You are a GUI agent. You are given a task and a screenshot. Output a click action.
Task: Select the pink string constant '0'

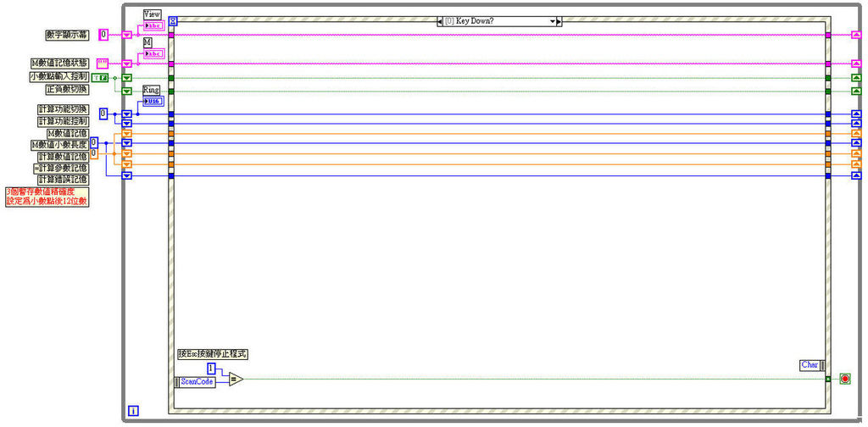click(103, 34)
